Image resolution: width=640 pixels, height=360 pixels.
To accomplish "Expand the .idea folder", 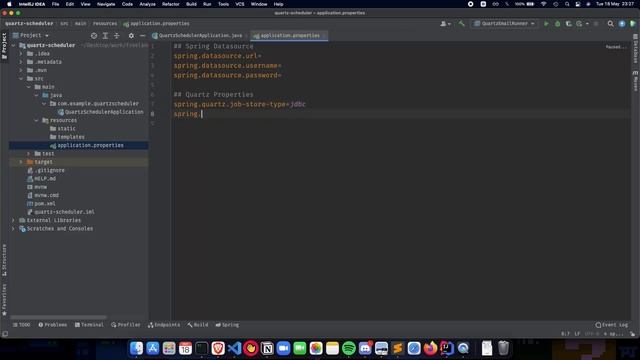I will click(21, 53).
